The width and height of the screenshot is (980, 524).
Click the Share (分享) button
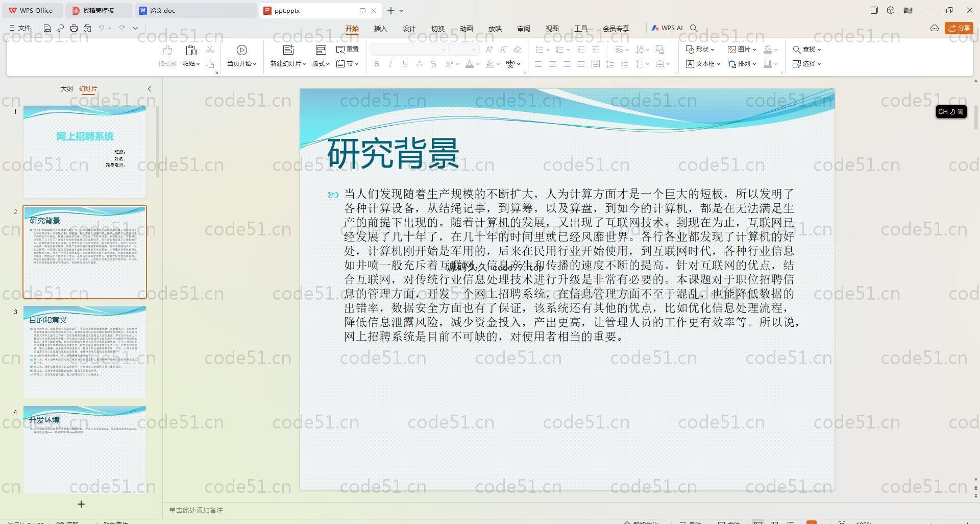tap(959, 28)
